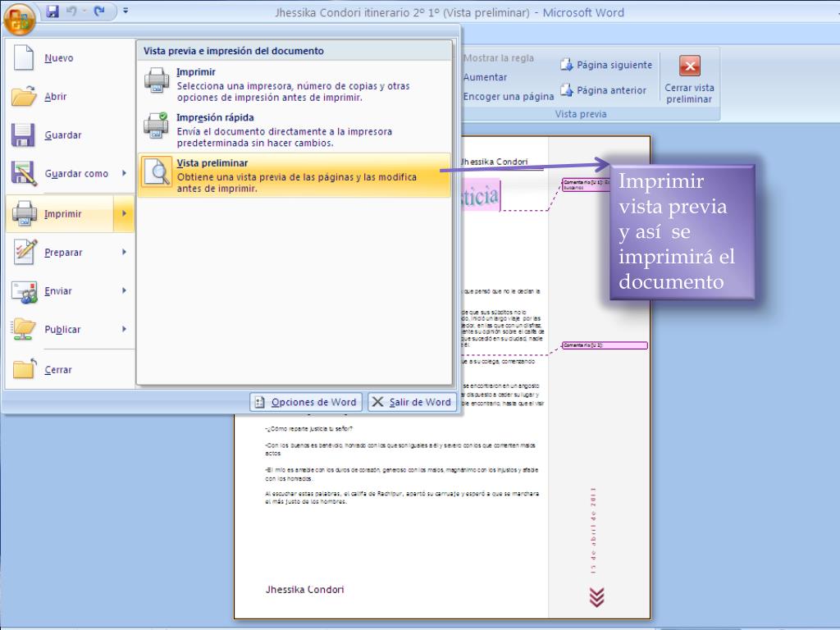This screenshot has width=840, height=630.
Task: Expand the Enviar submenu arrow
Action: point(124,290)
